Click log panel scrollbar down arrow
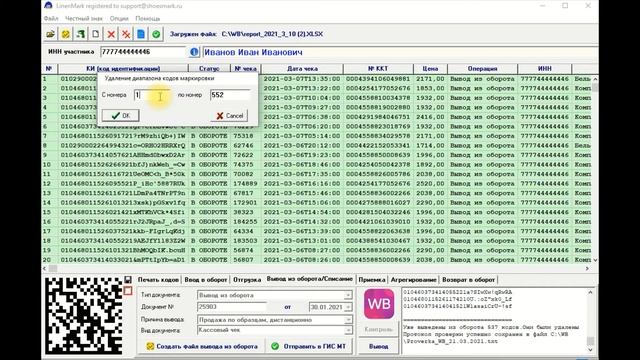640x360 pixels. [590, 350]
